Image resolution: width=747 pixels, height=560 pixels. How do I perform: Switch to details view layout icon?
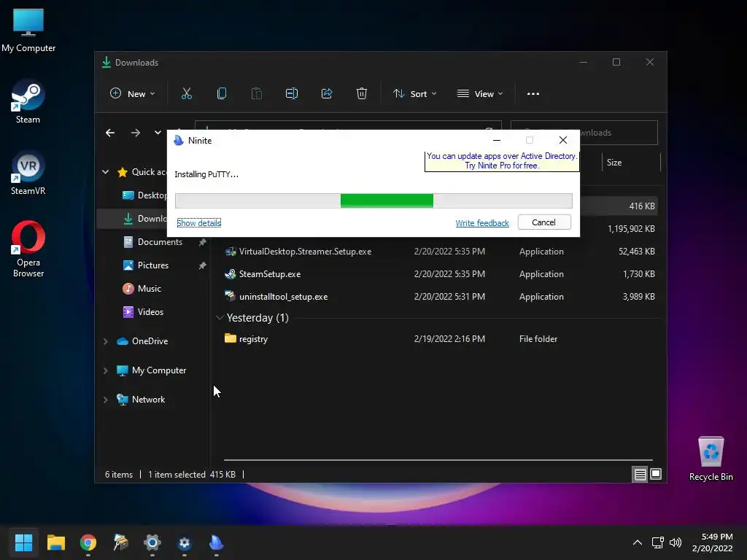[x=640, y=474]
